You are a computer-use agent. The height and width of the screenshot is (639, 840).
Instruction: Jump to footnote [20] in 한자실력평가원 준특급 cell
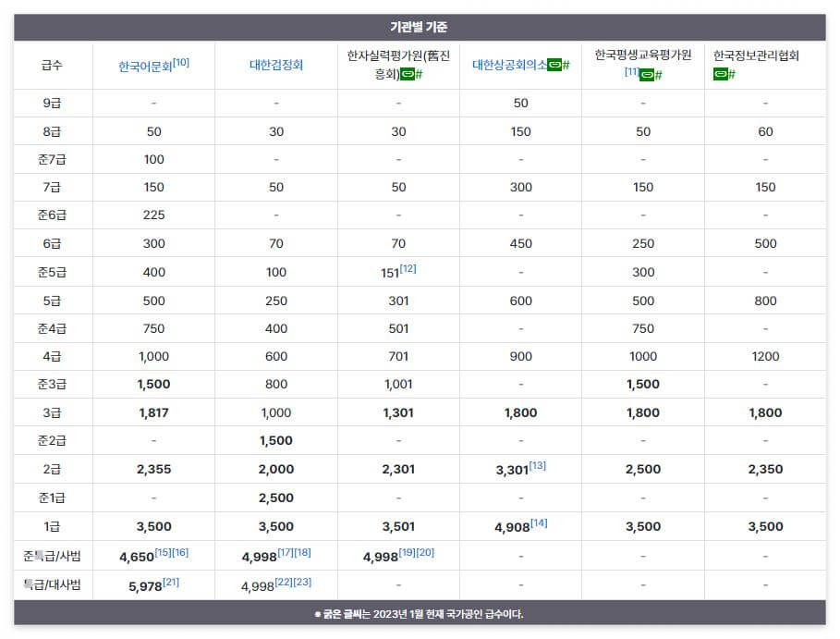coord(425,552)
